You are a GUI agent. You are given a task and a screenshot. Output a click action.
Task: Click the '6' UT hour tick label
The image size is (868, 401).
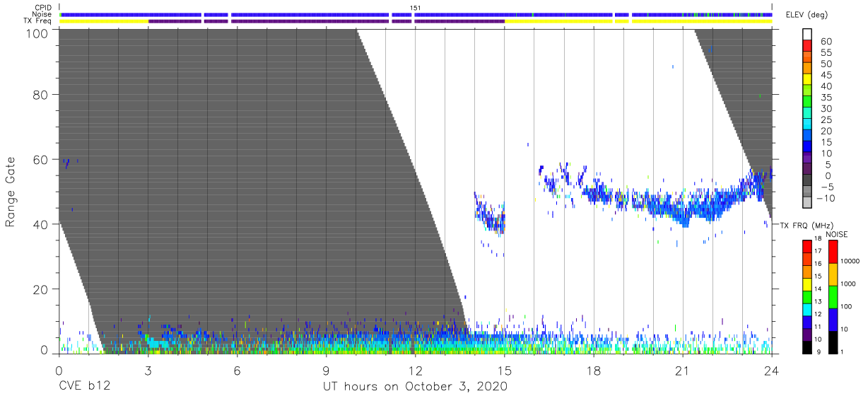click(237, 370)
